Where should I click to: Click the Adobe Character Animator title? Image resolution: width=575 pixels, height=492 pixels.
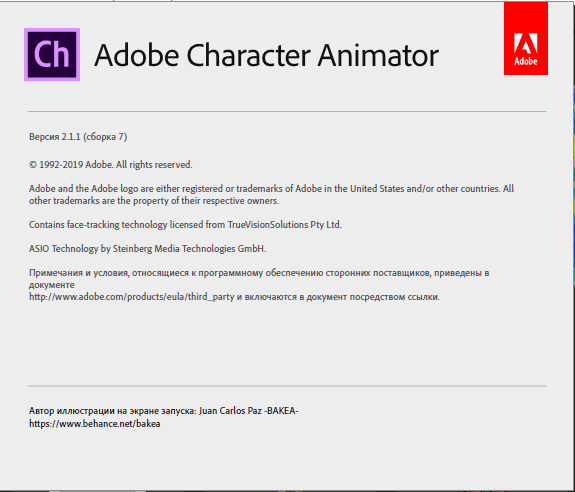pos(266,55)
